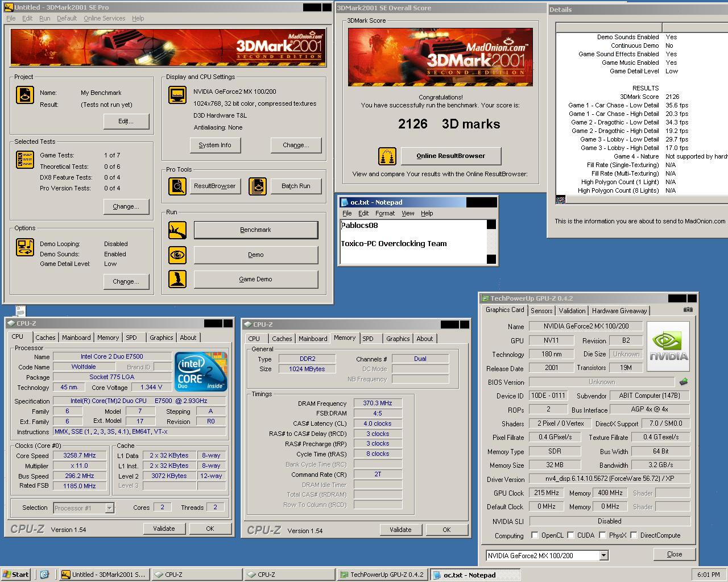Click the Core Speed field in CPU-Z
The image size is (728, 582).
pos(80,456)
